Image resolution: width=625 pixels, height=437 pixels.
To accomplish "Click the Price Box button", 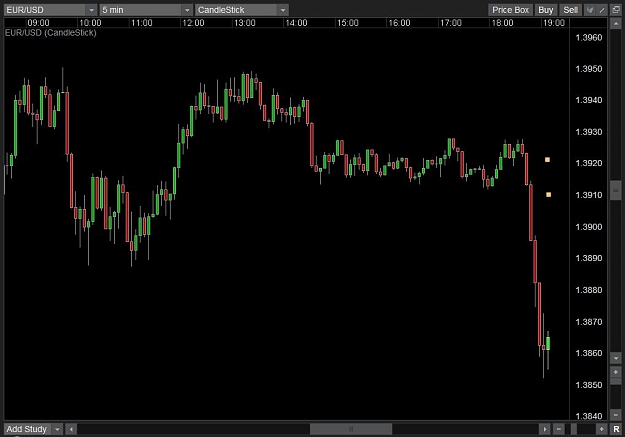I will [510, 10].
